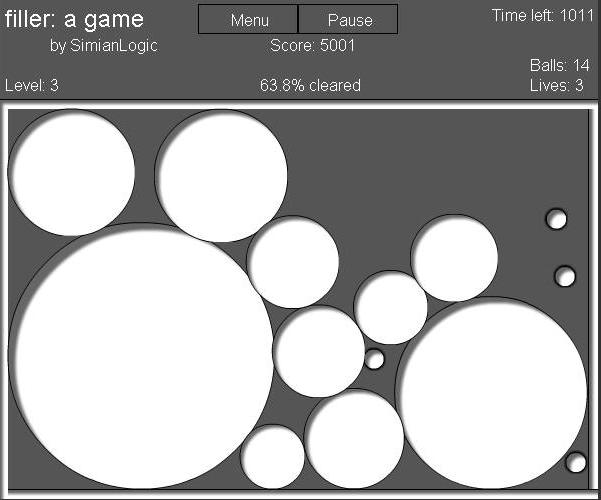This screenshot has width=601, height=500.
Task: Click the Level: 3 label
Action: coord(32,85)
